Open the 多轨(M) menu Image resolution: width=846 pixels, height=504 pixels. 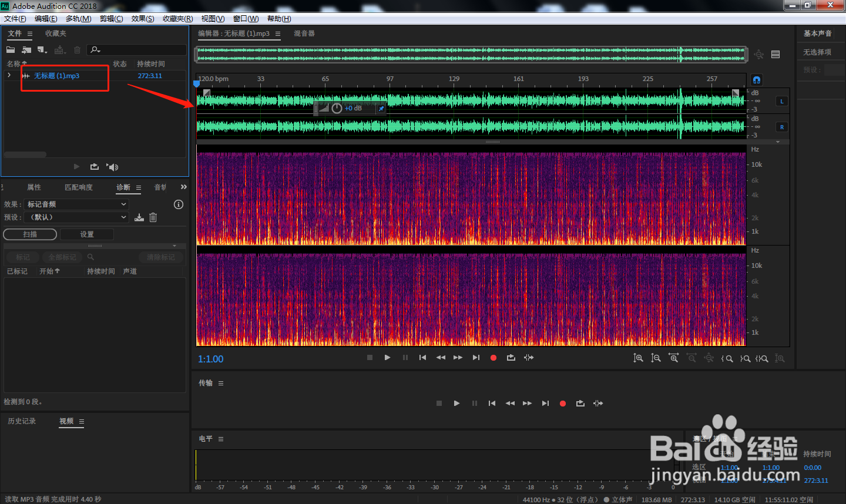(x=78, y=19)
